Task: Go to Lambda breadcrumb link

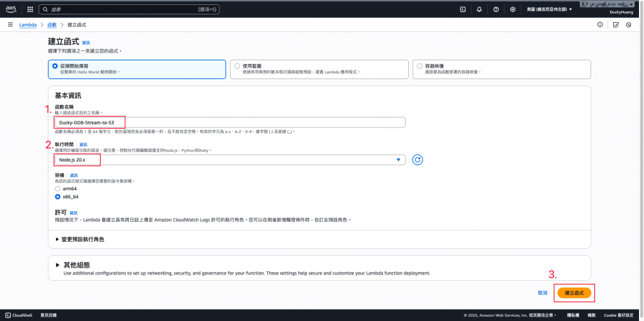Action: [28, 25]
